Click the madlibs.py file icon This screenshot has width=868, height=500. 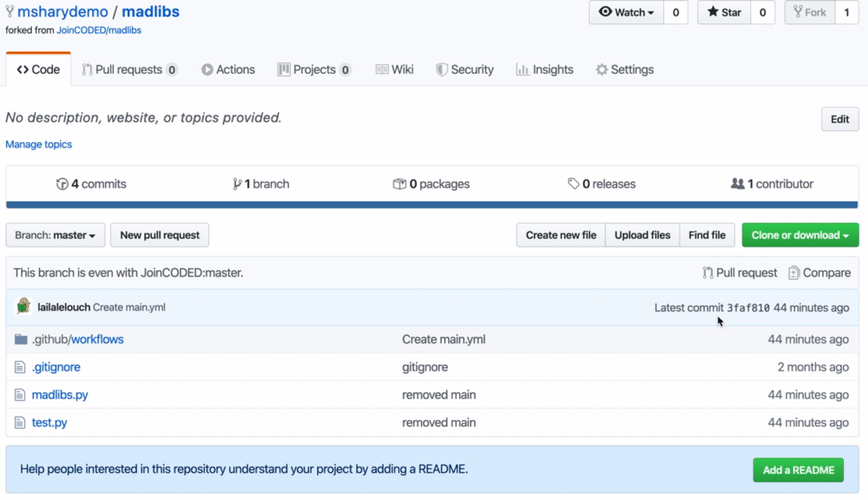22,395
